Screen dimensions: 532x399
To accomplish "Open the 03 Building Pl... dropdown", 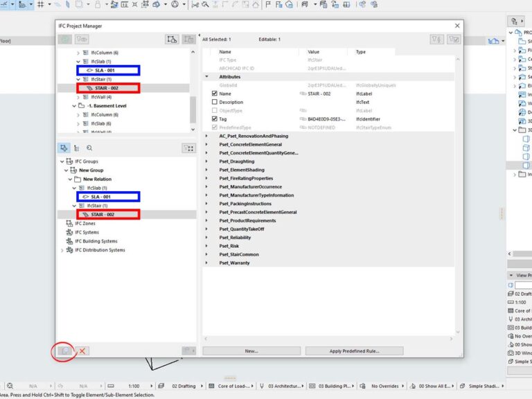I will pos(353,386).
